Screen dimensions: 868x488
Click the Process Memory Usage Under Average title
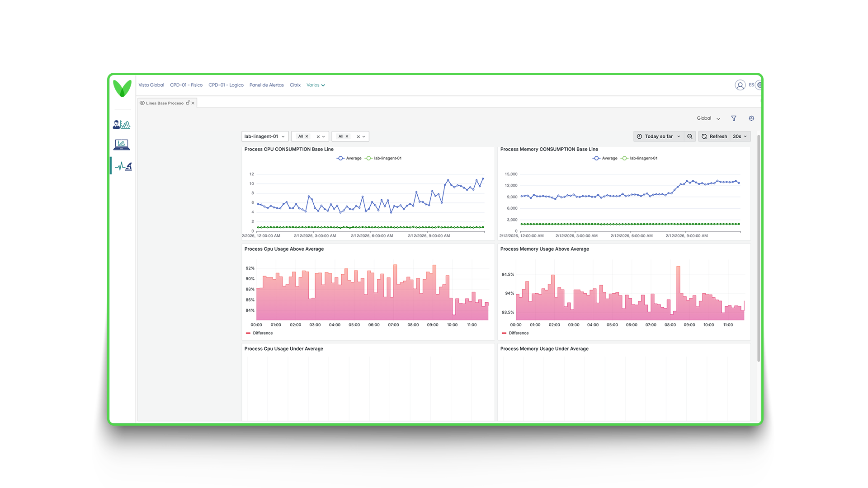pos(544,349)
